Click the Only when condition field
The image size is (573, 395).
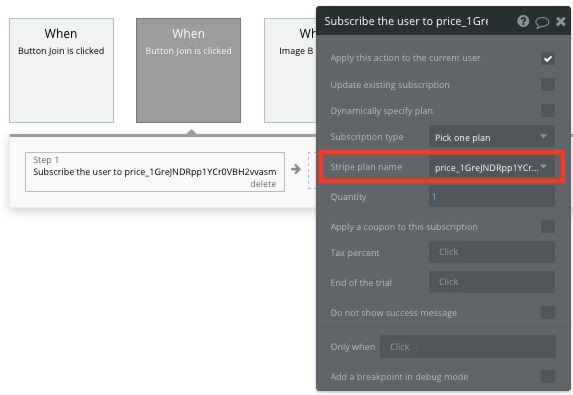click(468, 346)
